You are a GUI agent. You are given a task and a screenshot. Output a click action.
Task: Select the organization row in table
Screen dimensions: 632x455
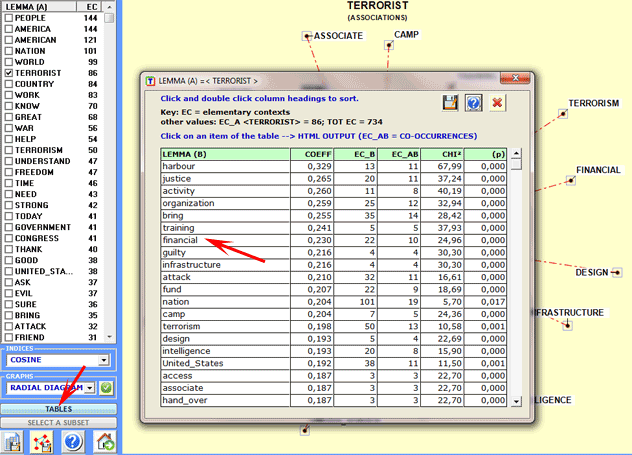click(334, 204)
